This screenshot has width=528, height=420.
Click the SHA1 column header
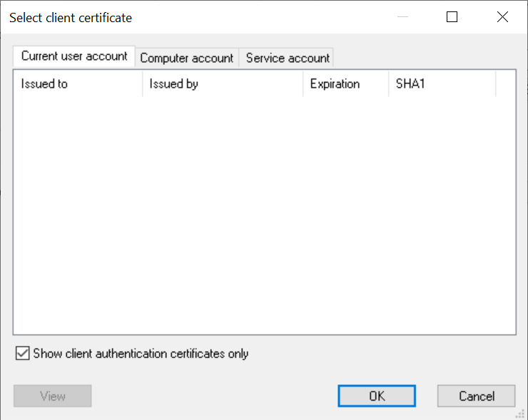441,83
